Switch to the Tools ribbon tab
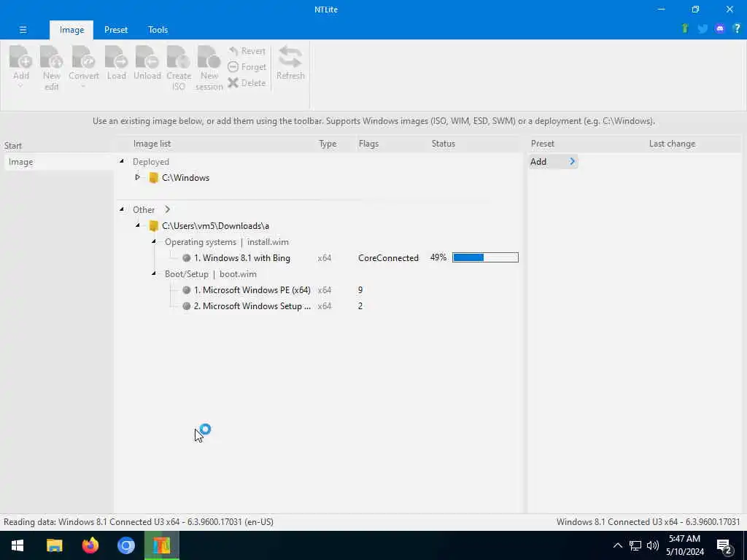The height and width of the screenshot is (560, 747). click(158, 29)
